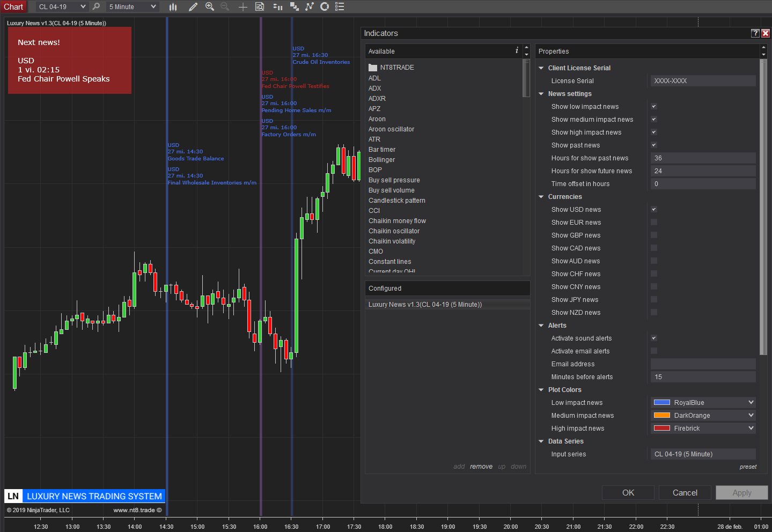The image size is (772, 532).
Task: Close the Indicators dialog
Action: [x=766, y=33]
